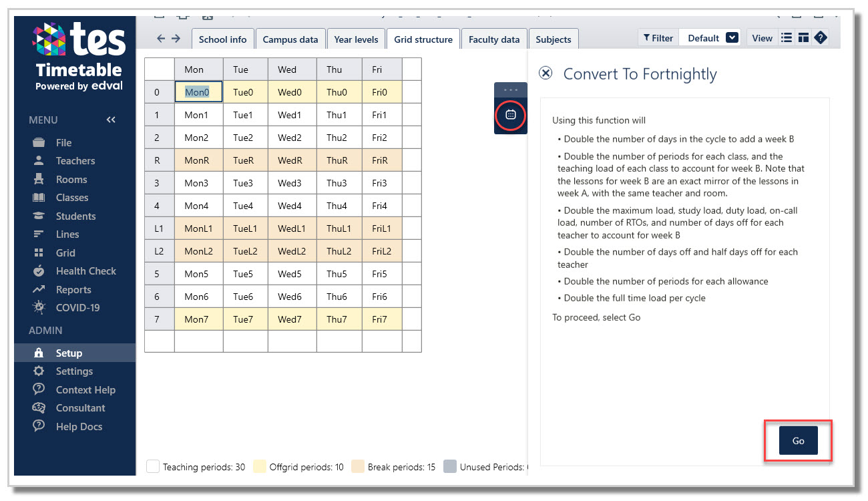Switch to the Grid structure tab
Viewport: 868px width, 501px height.
pos(423,39)
